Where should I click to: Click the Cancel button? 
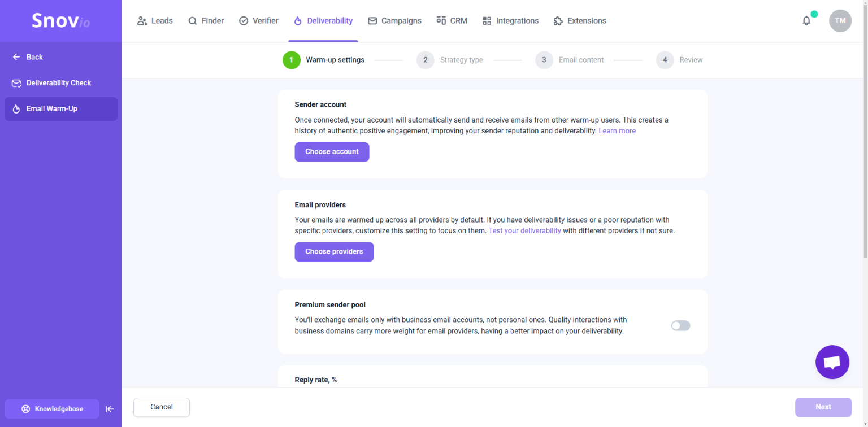click(162, 407)
